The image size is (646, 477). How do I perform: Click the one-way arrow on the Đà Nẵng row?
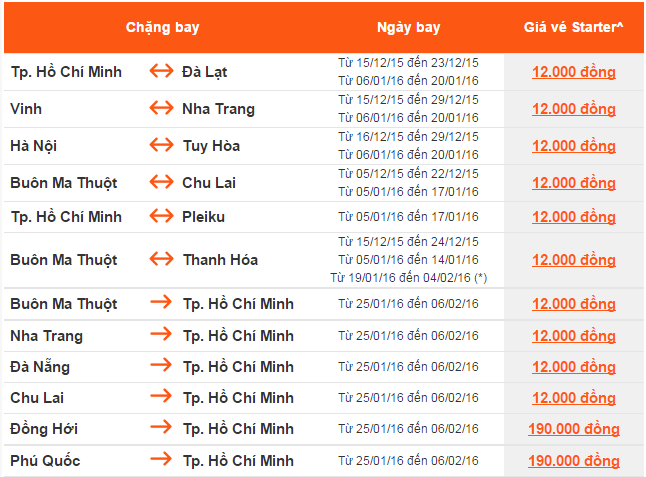point(161,367)
